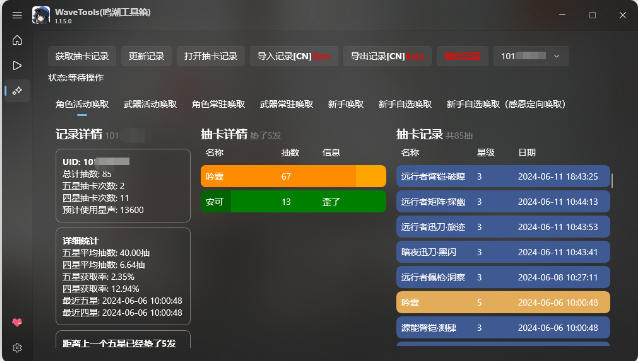Switch to 新手自选唤取 tab
Screen dimensions: 638x361
coord(405,105)
